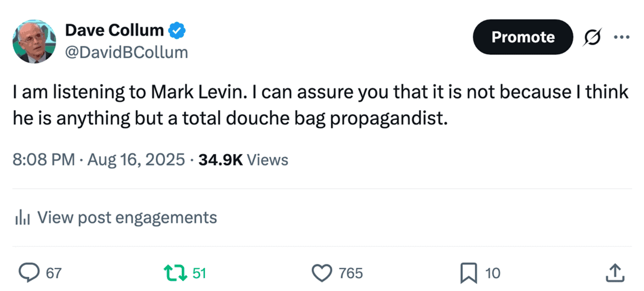Click the reply speech bubble icon
The height and width of the screenshot is (291, 644).
coord(28,273)
